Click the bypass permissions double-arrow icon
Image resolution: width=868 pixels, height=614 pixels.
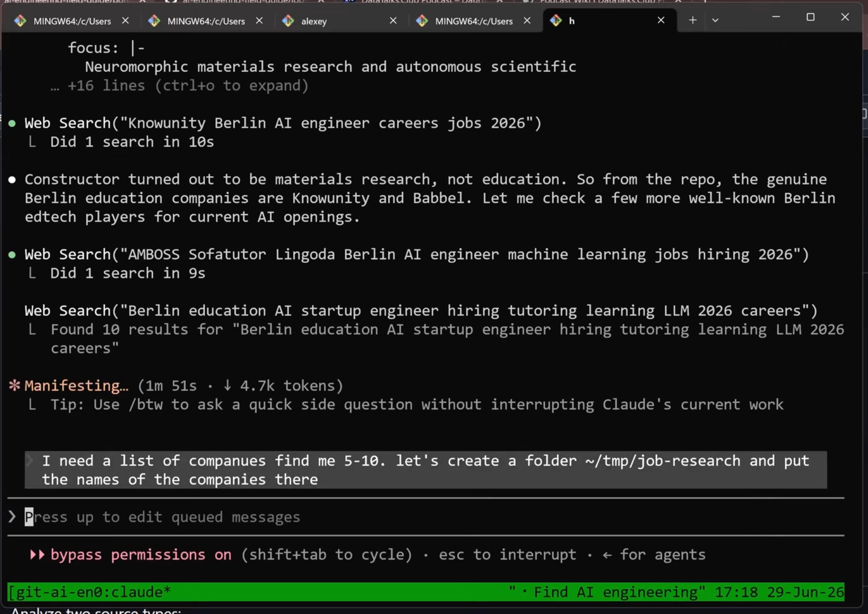pos(38,555)
